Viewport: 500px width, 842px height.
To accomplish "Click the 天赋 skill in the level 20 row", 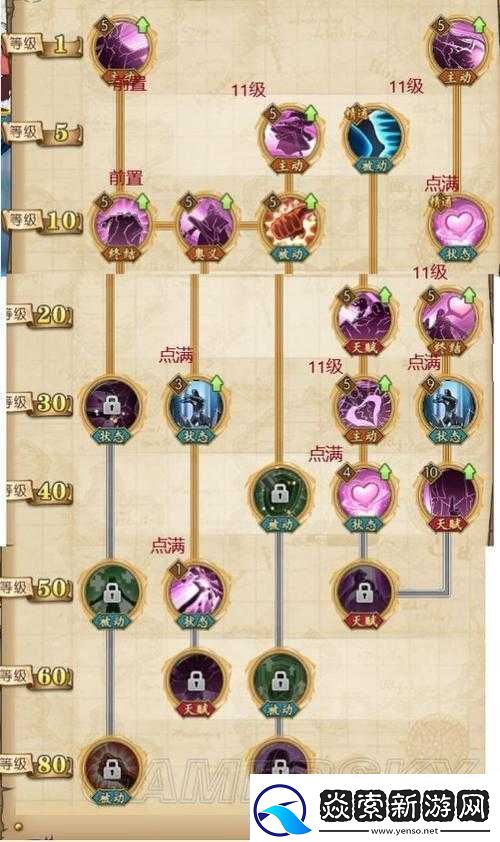I will pos(364,320).
